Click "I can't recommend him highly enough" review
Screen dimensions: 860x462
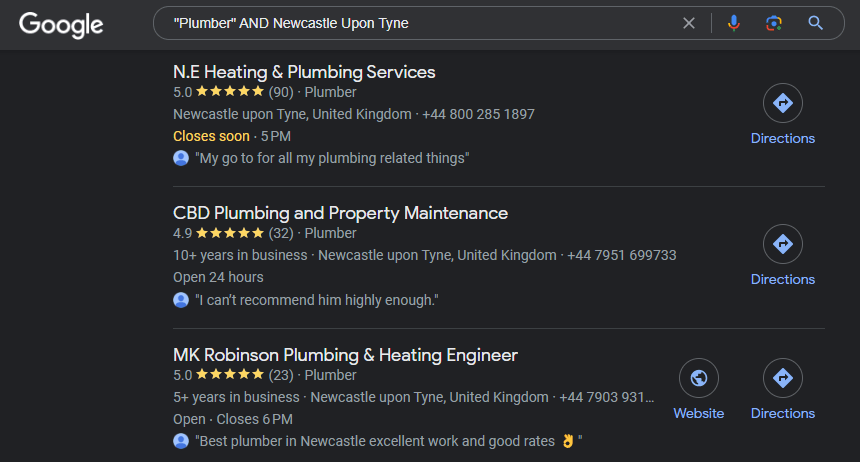coord(316,300)
